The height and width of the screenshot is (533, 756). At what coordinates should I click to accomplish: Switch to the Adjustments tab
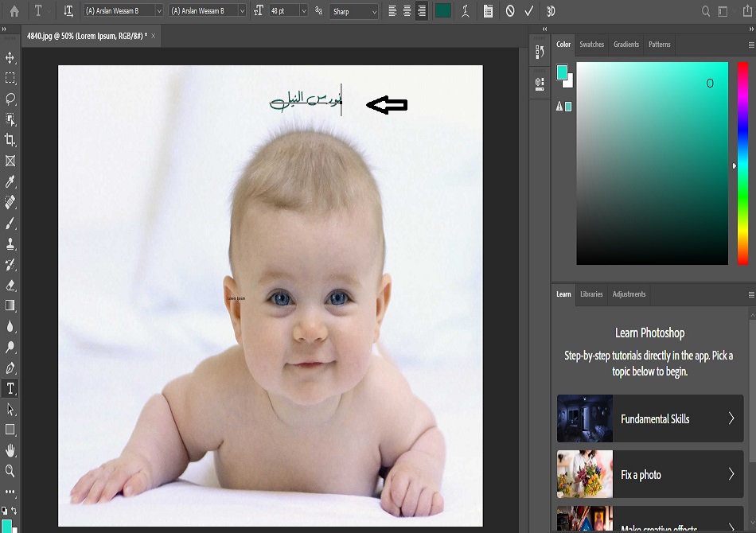pyautogui.click(x=629, y=294)
